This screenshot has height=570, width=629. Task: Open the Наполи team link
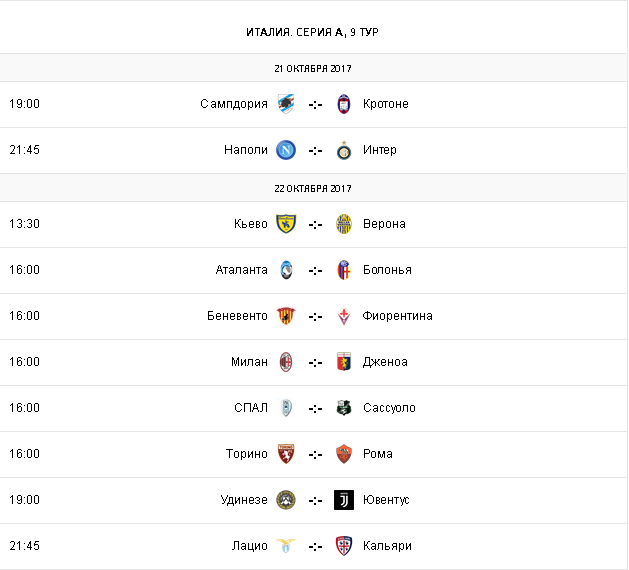pyautogui.click(x=246, y=150)
